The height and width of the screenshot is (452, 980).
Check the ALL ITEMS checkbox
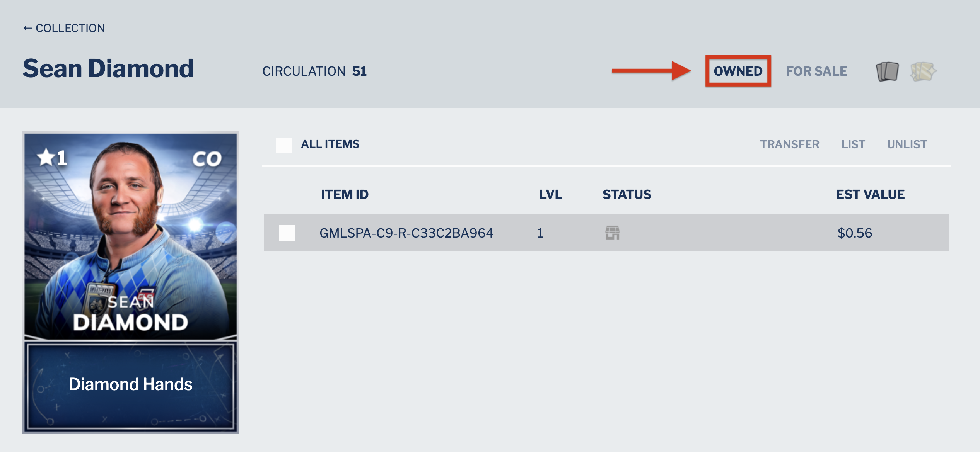pos(284,145)
